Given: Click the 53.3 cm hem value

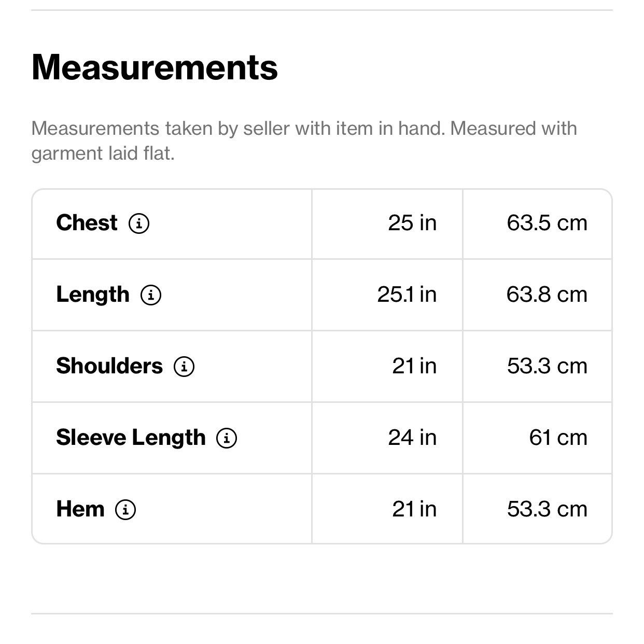Looking at the screenshot, I should [x=547, y=509].
